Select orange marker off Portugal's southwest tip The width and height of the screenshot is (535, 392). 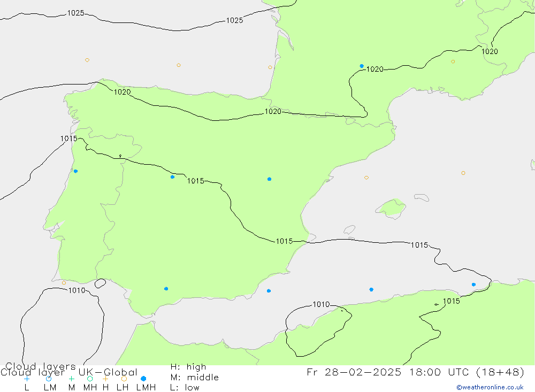pyautogui.click(x=64, y=283)
